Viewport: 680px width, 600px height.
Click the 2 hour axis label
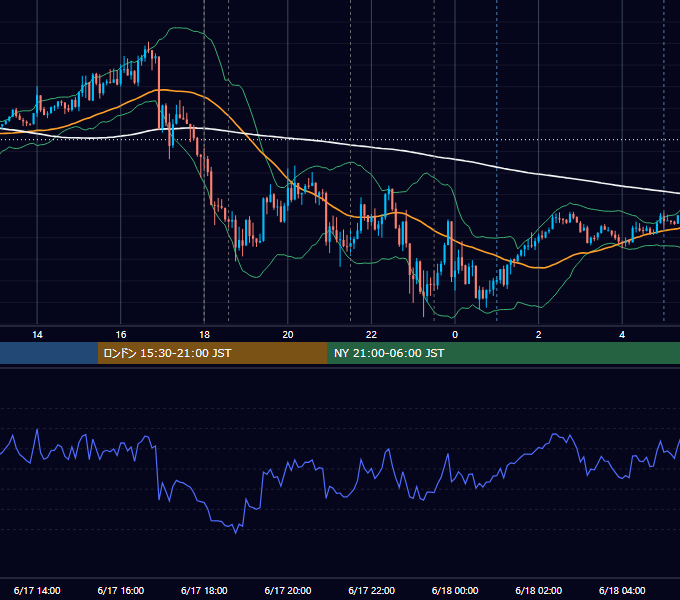coord(539,335)
